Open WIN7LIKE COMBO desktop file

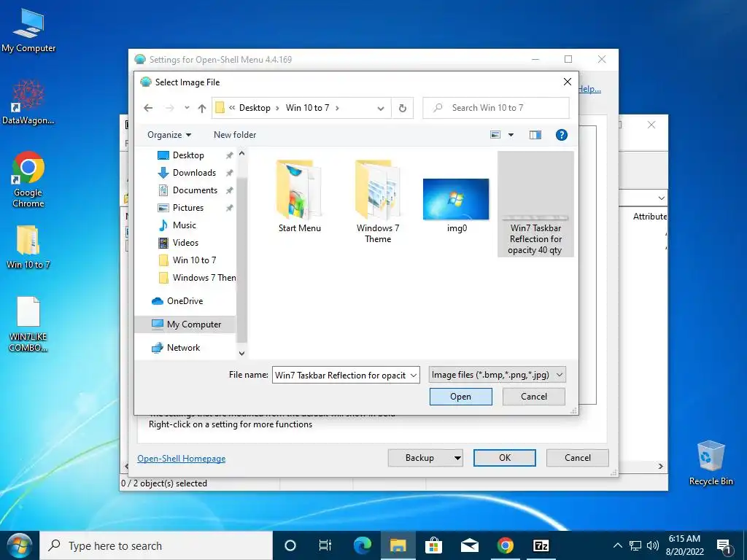28,324
